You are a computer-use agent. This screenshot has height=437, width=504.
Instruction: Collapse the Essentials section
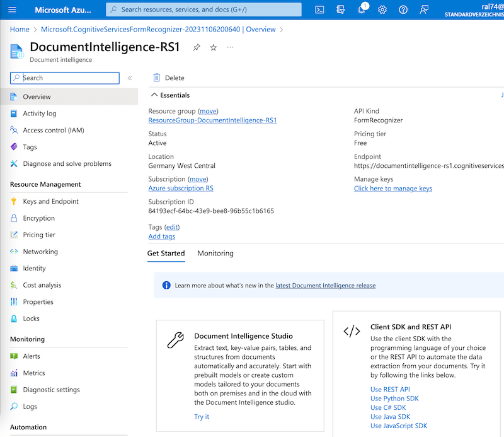pyautogui.click(x=155, y=95)
